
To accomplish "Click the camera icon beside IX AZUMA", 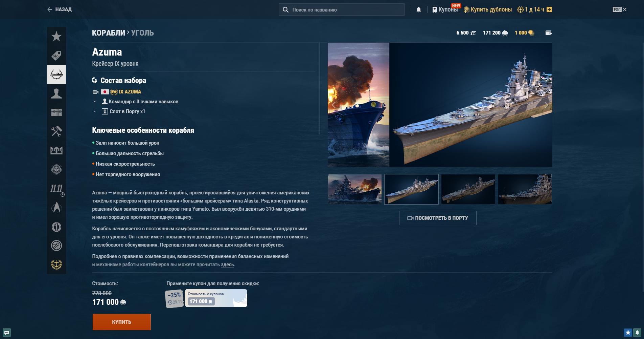I will [x=96, y=92].
